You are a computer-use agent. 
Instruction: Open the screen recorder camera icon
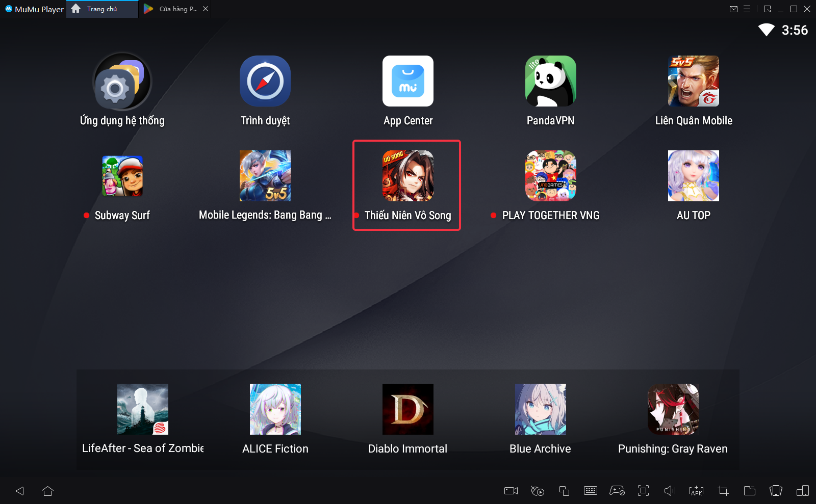(511, 491)
